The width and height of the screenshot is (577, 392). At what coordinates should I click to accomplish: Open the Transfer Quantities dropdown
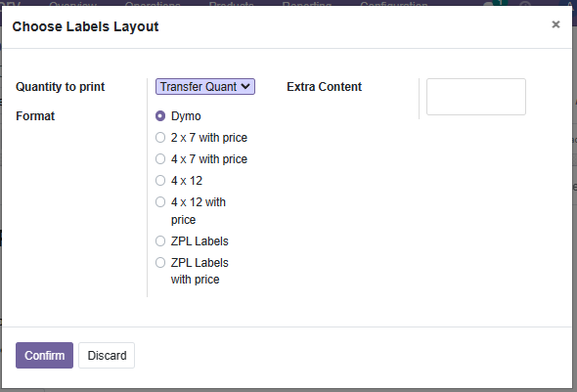(x=205, y=87)
